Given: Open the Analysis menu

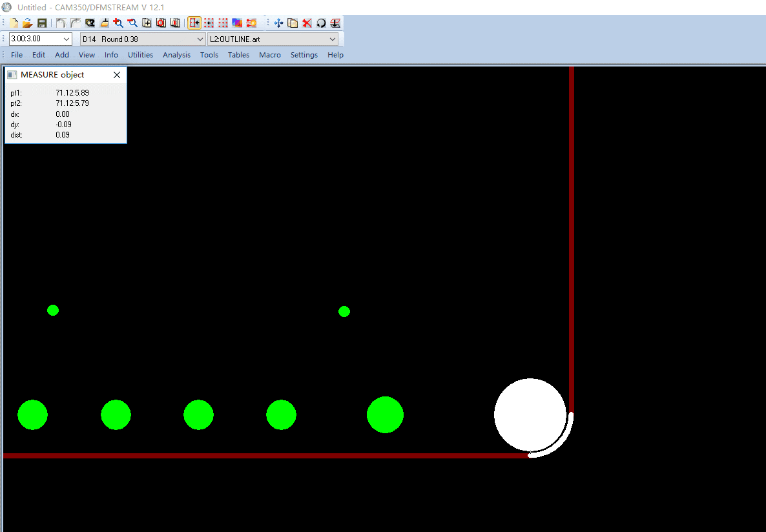Looking at the screenshot, I should tap(176, 55).
